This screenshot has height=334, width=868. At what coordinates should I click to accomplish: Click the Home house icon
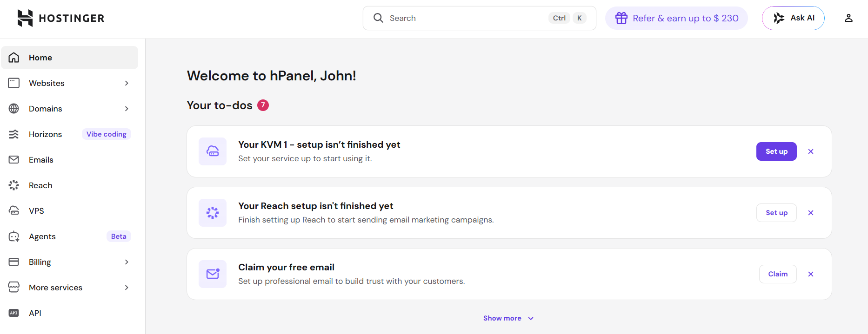[x=14, y=58]
